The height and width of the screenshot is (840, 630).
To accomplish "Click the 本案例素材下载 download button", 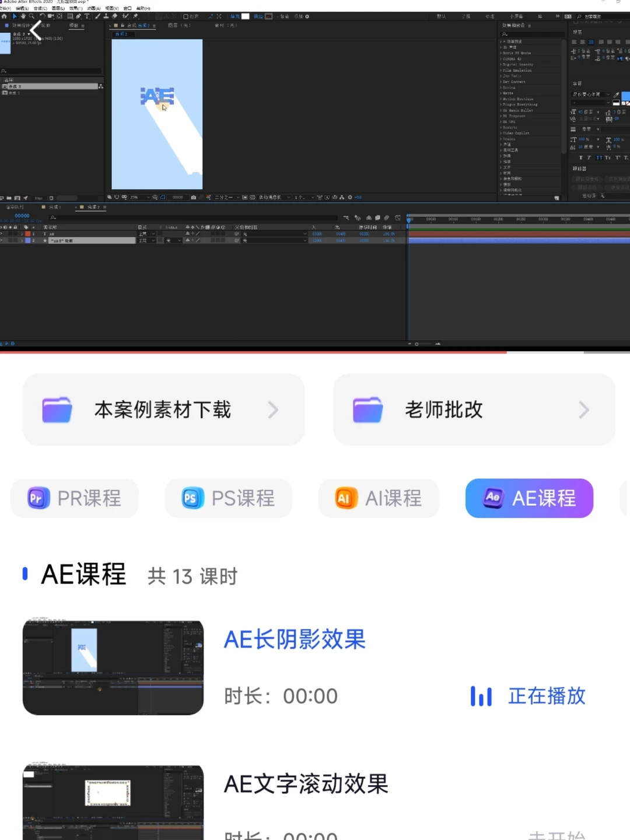I will (x=163, y=409).
